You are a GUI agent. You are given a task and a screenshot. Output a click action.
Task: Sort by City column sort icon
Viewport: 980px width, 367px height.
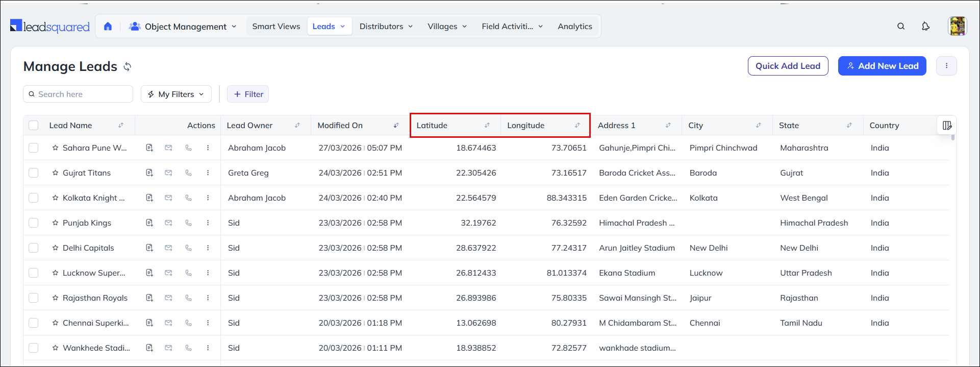click(759, 126)
